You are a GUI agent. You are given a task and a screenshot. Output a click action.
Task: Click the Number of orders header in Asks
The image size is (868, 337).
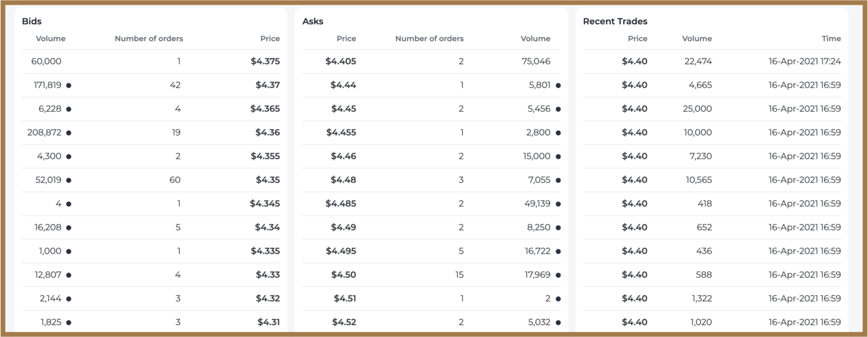(x=429, y=38)
